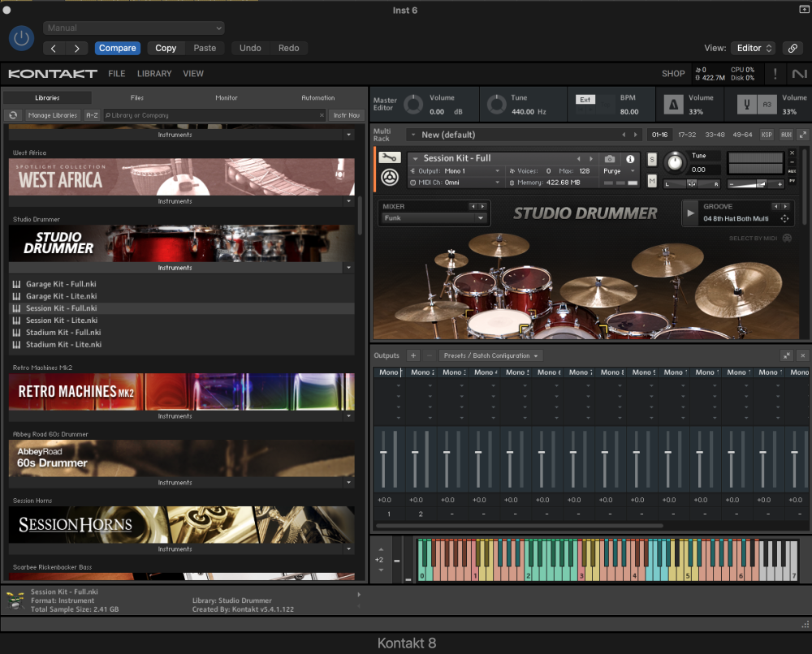
Task: Expand Retro Machines Mk2 Instruments dropdown arrow
Action: click(348, 416)
